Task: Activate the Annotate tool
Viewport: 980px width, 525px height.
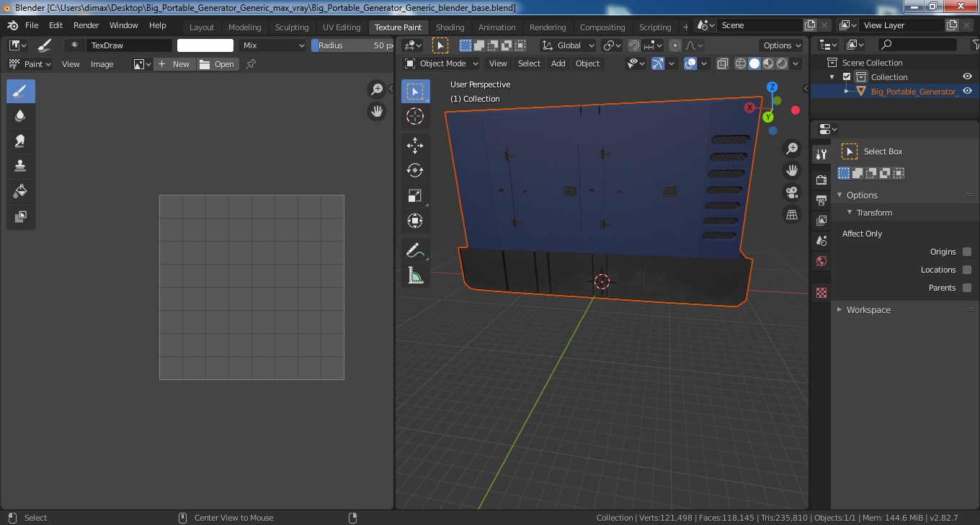Action: tap(415, 250)
